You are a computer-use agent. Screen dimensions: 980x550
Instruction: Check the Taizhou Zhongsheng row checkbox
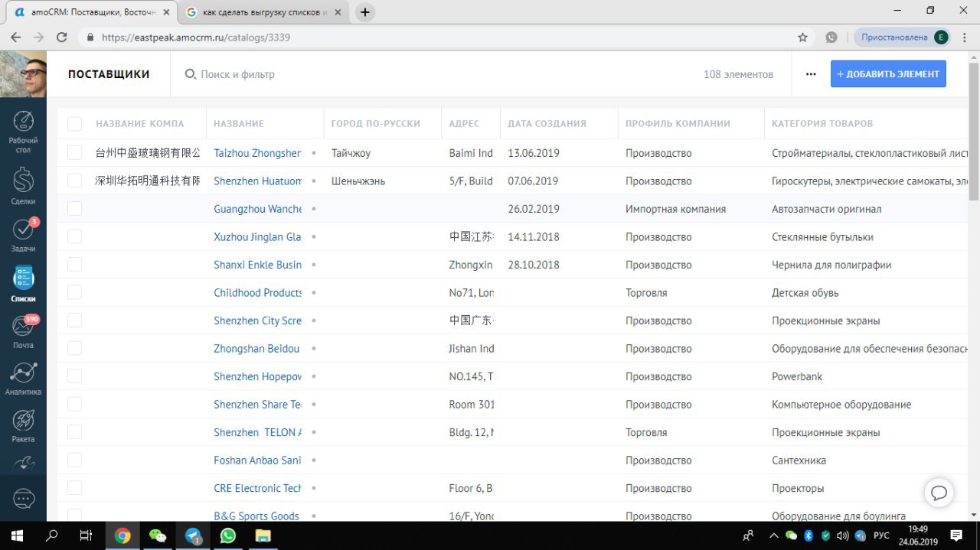pyautogui.click(x=74, y=153)
